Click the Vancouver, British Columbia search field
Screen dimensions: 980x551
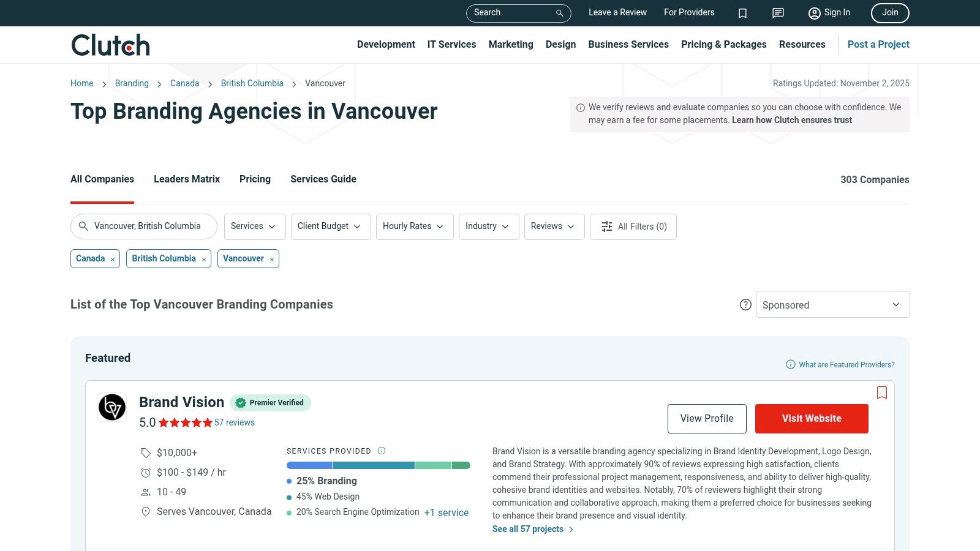(x=144, y=226)
